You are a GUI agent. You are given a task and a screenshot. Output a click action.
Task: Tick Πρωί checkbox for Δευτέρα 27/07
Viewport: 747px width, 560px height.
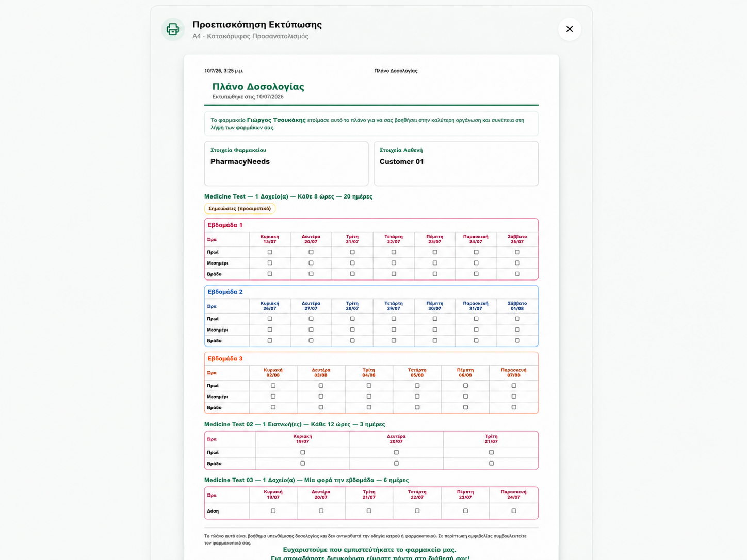point(311,319)
